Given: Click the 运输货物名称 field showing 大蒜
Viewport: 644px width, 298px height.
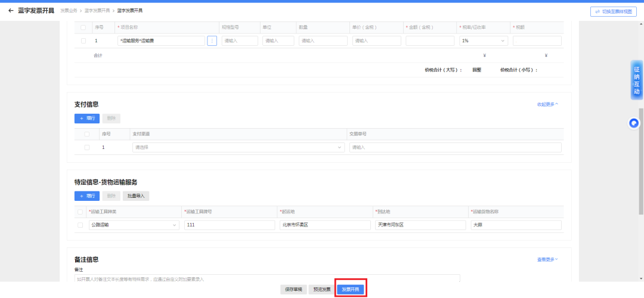Looking at the screenshot, I should coord(516,225).
